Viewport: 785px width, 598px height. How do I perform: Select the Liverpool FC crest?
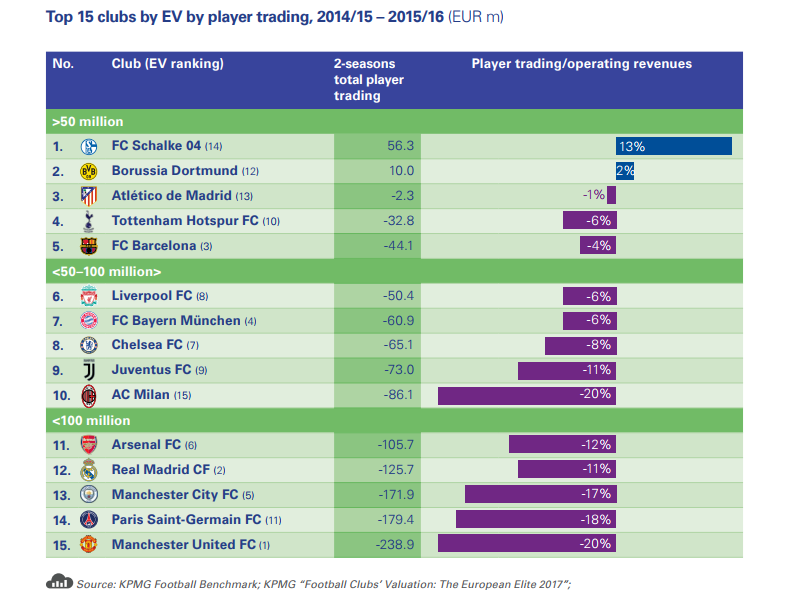89,296
